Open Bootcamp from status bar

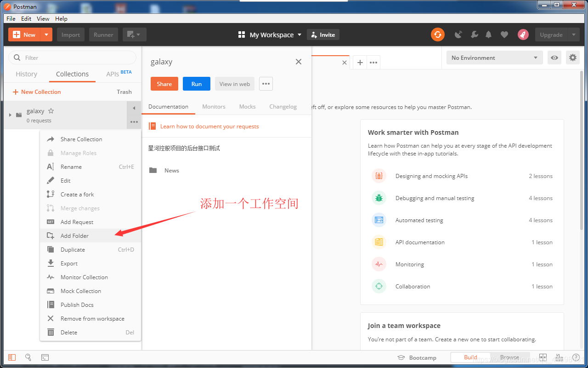coord(417,357)
